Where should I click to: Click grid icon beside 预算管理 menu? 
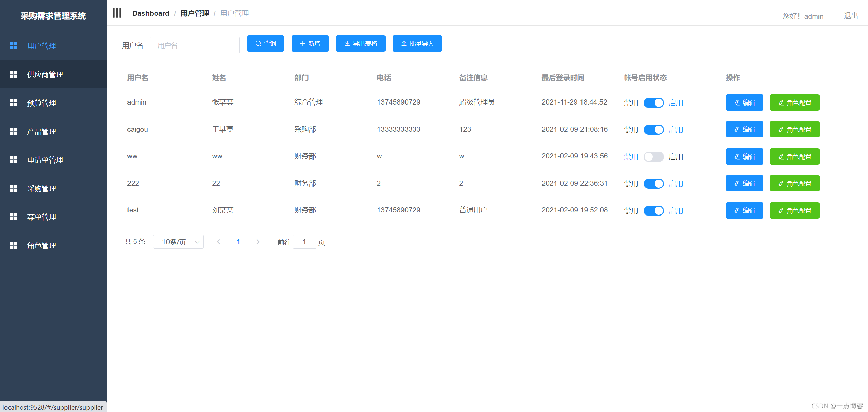pyautogui.click(x=14, y=102)
